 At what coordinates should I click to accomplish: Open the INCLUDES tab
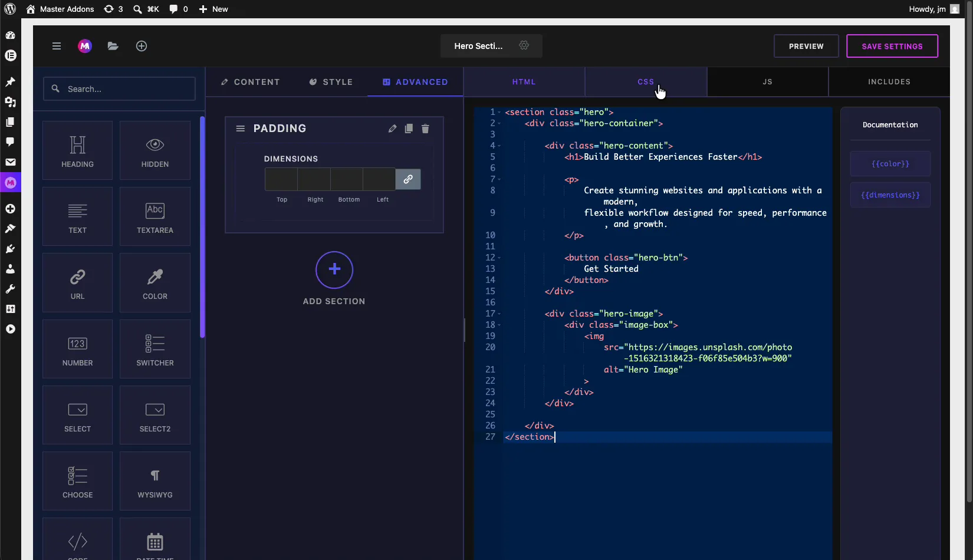tap(889, 81)
